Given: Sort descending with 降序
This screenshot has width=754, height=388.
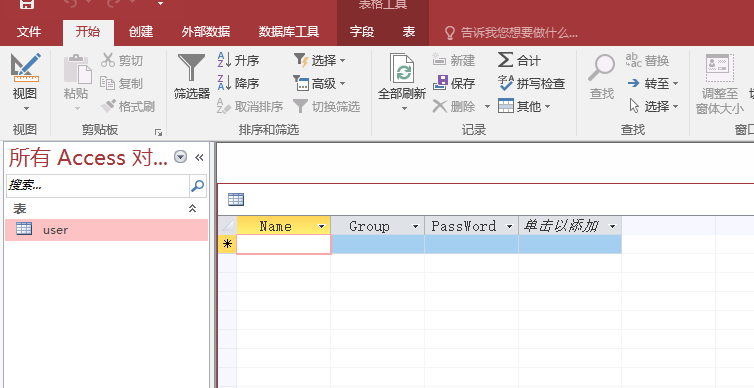Looking at the screenshot, I should point(238,83).
